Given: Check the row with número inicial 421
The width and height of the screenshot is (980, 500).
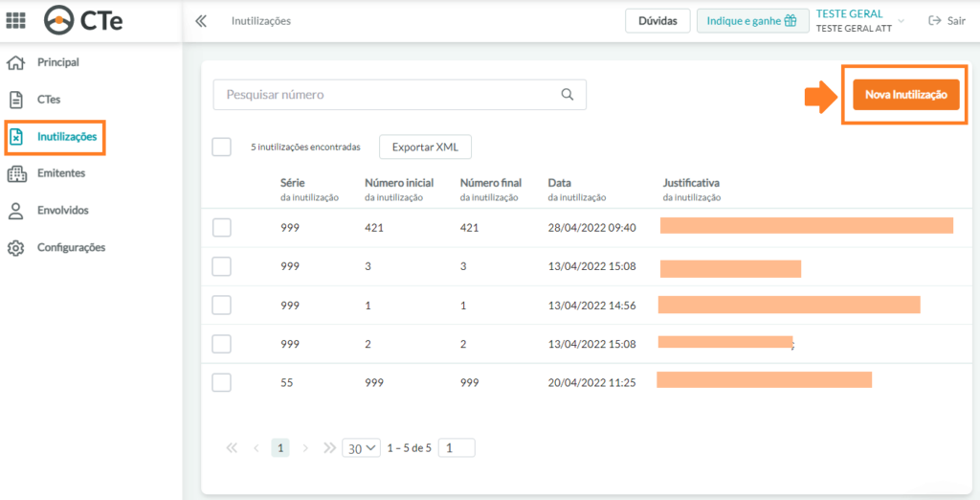Looking at the screenshot, I should (222, 228).
